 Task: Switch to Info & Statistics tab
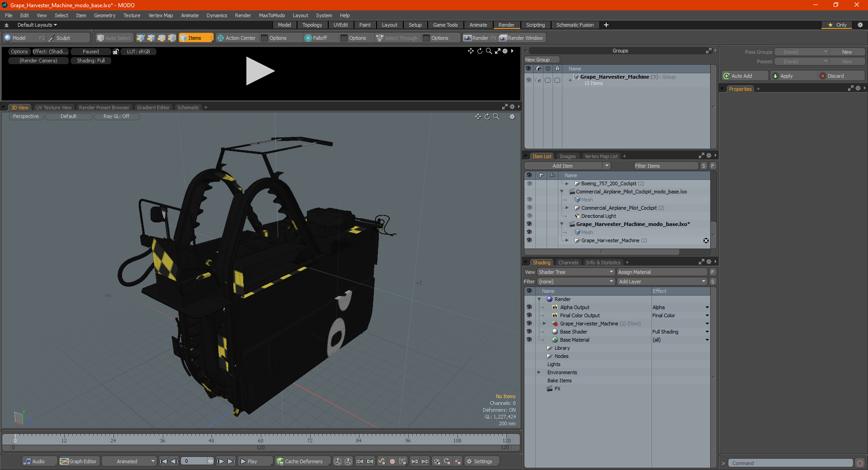coord(603,263)
